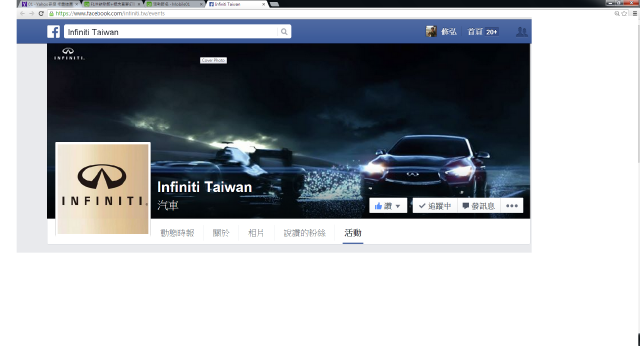Click the browser back arrow
Viewport: 640px width, 360px height.
22,13
